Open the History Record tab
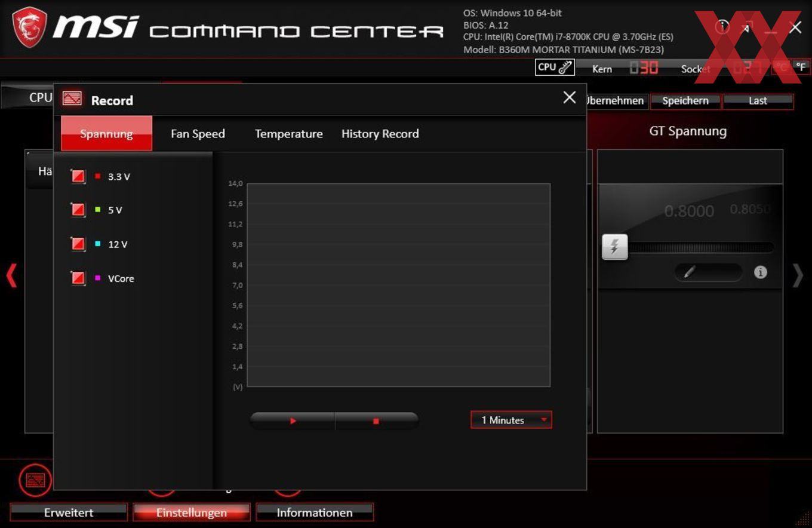Screen dimensions: 812x528 (x=380, y=134)
